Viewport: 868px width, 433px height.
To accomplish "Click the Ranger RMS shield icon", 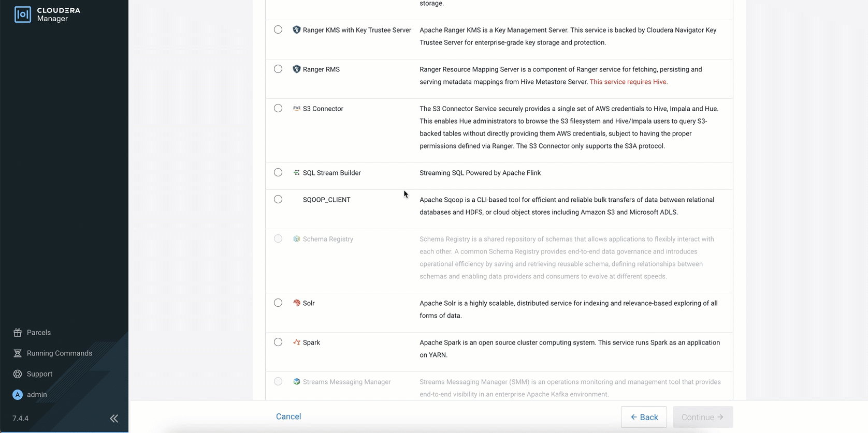I will click(296, 69).
